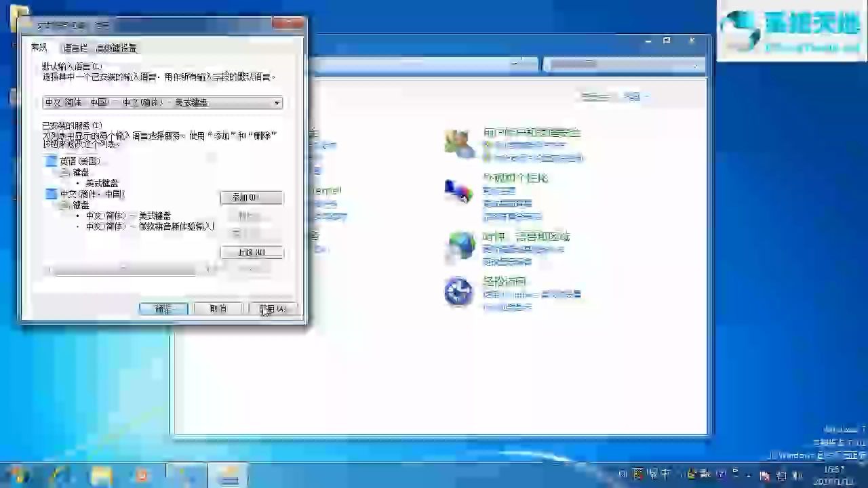Viewport: 868px width, 488px height.
Task: Open the Clock, Language and Region globe icon
Action: [460, 246]
